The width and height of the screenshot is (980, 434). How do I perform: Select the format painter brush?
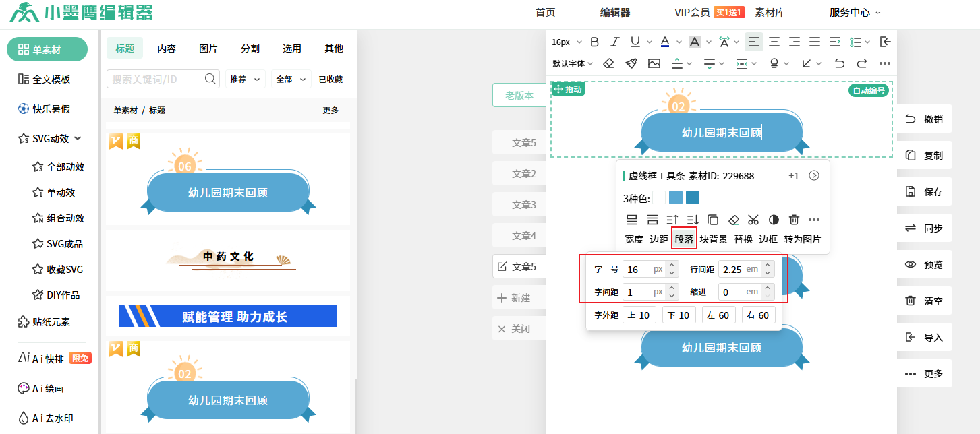(x=631, y=63)
